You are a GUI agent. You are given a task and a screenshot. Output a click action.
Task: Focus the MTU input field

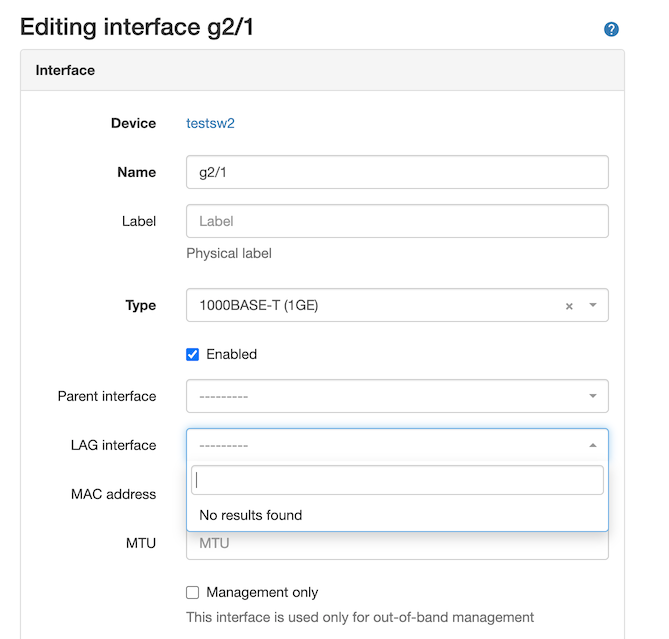click(397, 544)
